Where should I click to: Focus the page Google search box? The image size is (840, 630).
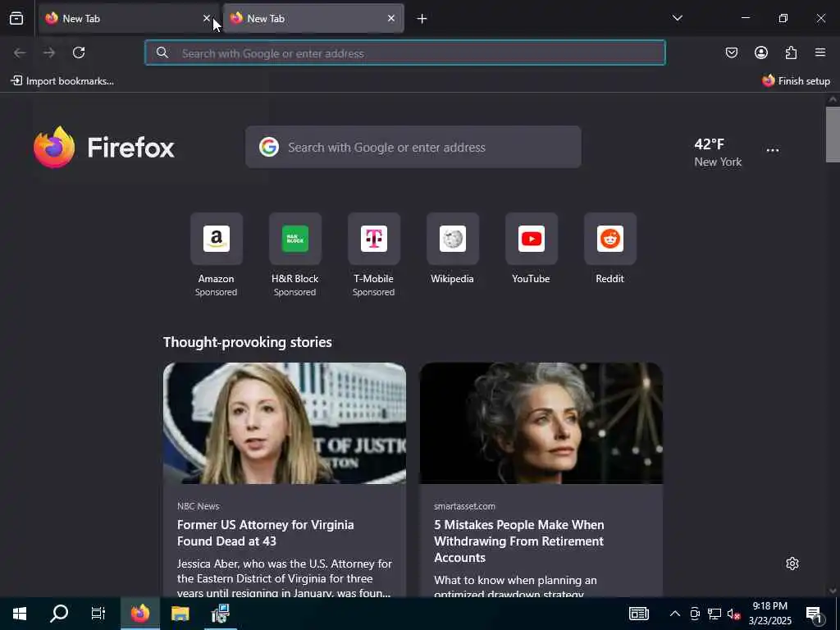[x=413, y=147]
